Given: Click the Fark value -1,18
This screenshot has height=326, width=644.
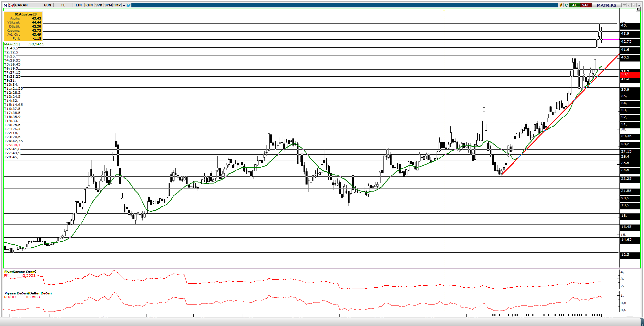Looking at the screenshot, I should tap(37, 39).
